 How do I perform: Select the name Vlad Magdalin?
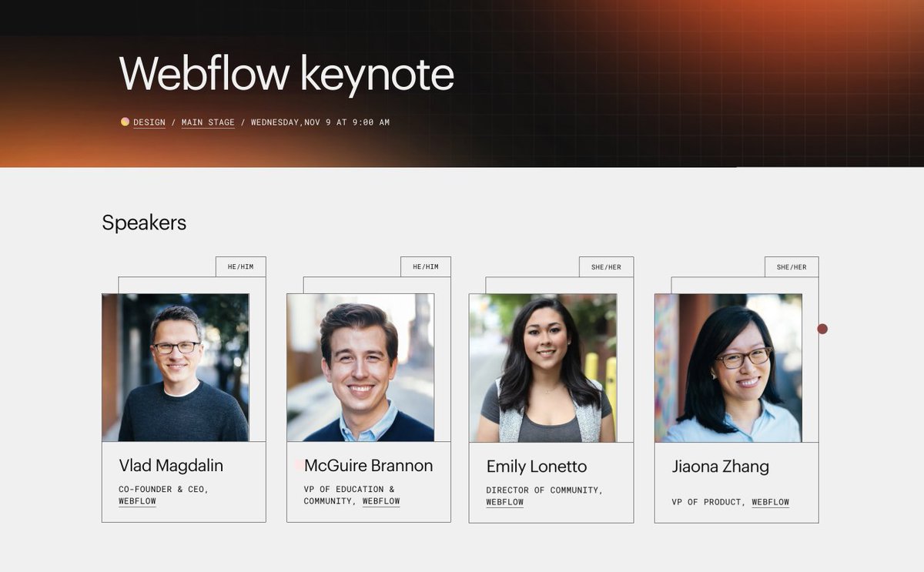pyautogui.click(x=171, y=466)
